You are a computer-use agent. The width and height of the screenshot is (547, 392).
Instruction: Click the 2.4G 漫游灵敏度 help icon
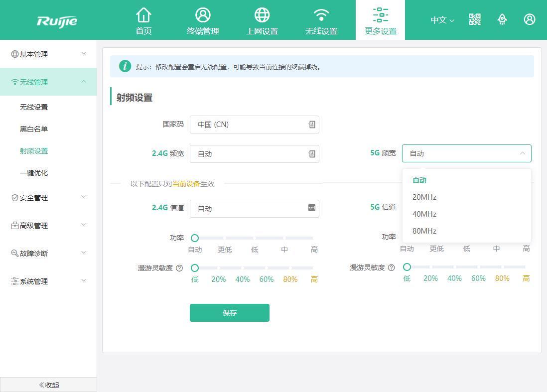179,268
